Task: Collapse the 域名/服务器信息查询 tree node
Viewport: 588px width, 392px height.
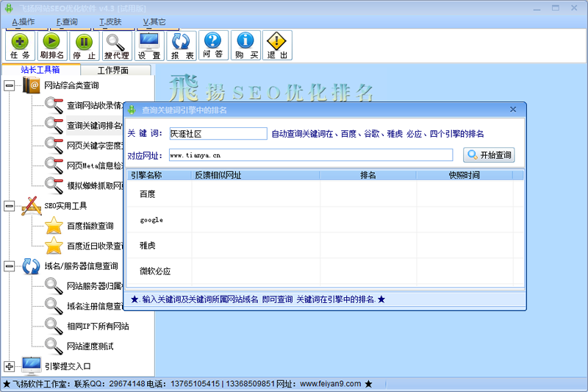Action: tap(10, 266)
